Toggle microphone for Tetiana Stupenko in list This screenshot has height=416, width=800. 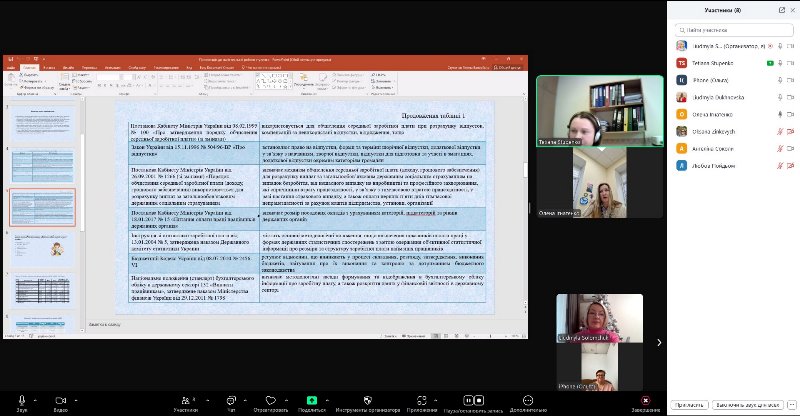pos(780,63)
